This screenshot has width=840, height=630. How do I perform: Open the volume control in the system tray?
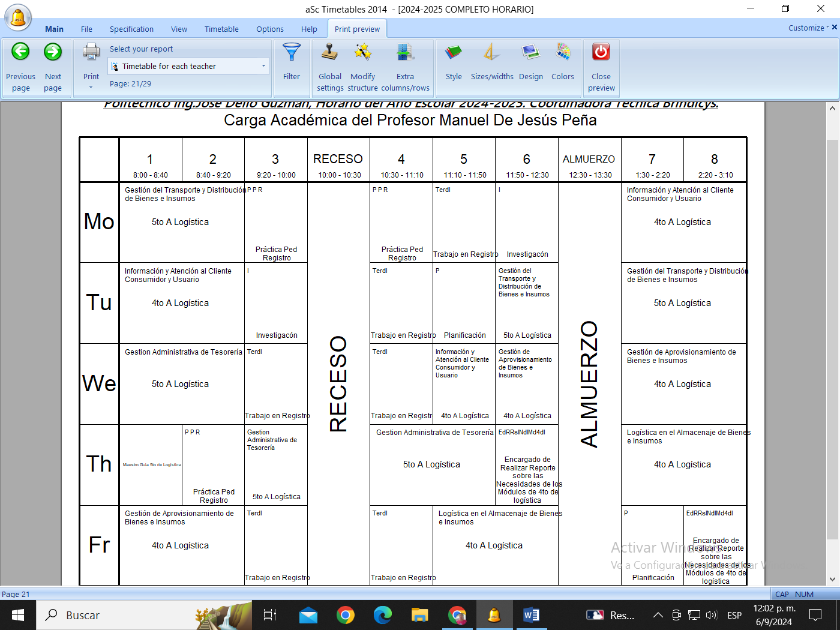(712, 615)
